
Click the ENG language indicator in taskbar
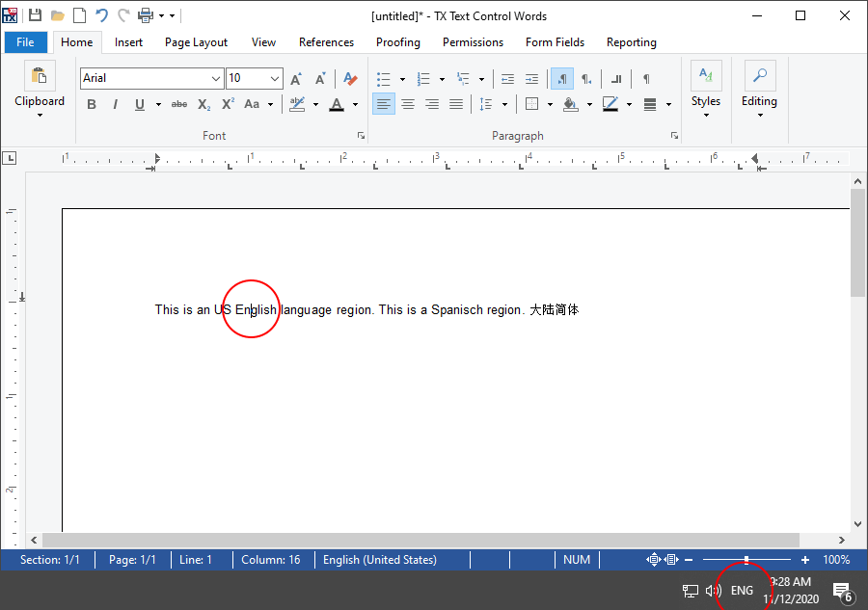(742, 590)
